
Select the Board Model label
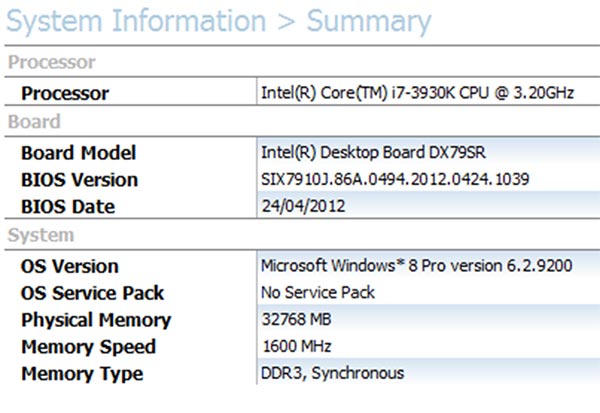[78, 153]
